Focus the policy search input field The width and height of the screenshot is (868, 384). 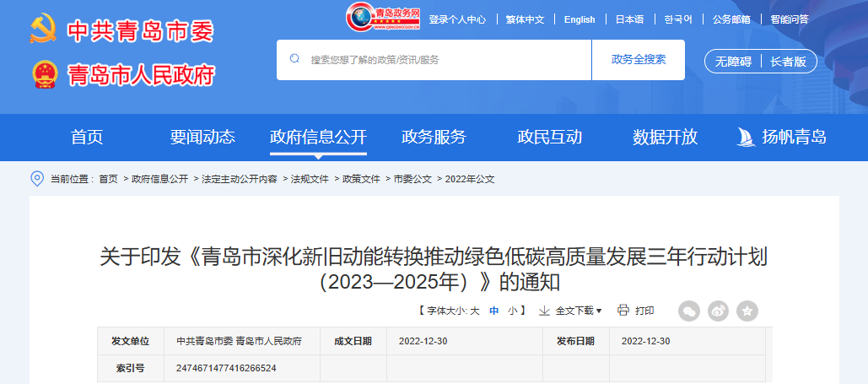coord(447,59)
